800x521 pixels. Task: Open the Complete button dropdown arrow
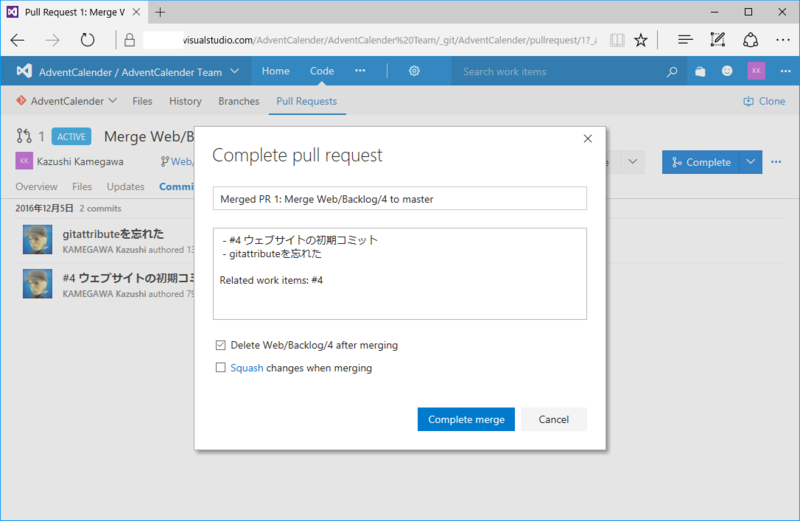[x=751, y=162]
